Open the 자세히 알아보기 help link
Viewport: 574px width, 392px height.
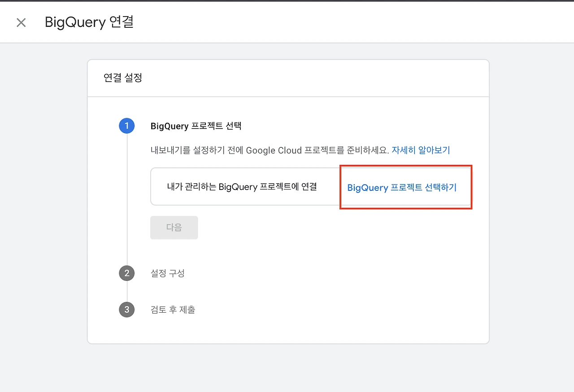click(421, 150)
